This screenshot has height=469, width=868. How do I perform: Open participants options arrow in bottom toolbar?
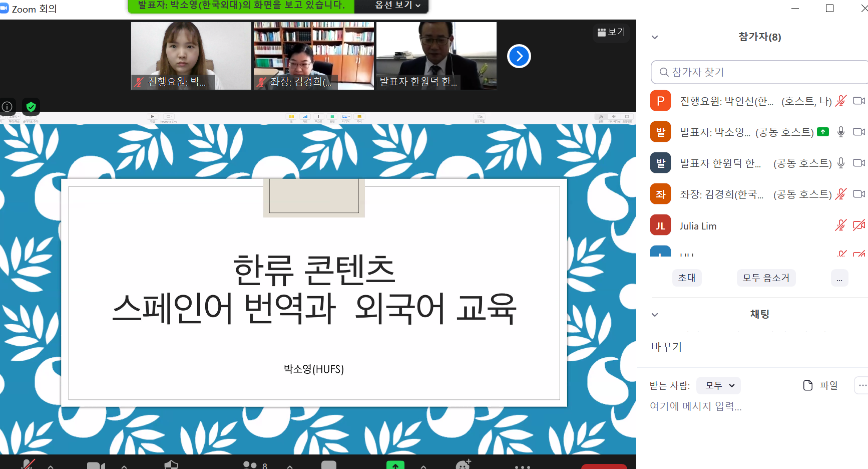[x=290, y=466]
